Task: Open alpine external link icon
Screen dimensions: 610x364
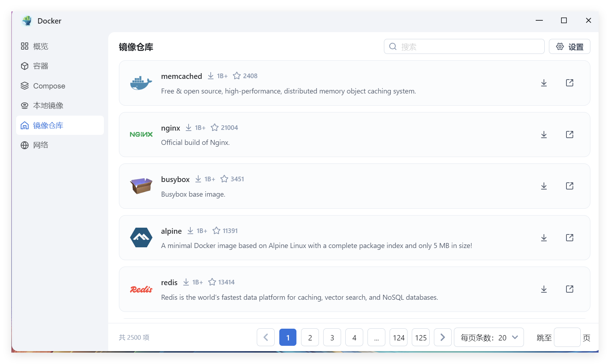Action: click(570, 238)
